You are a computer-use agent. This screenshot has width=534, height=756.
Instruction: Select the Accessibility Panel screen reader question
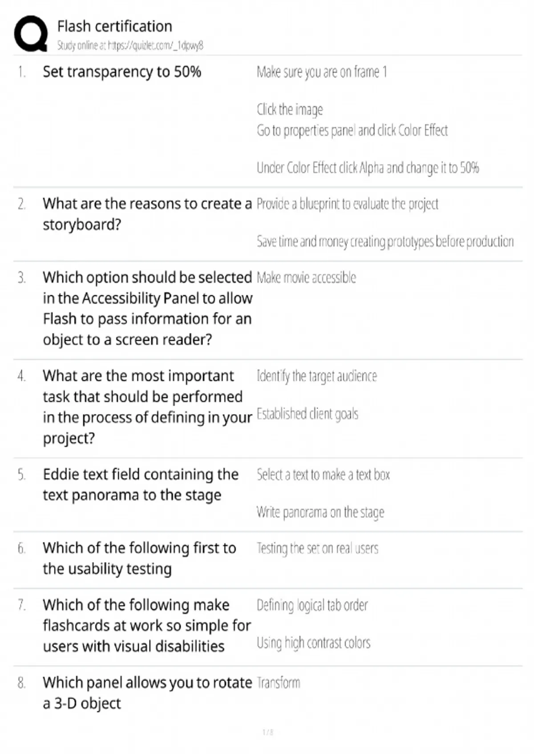[147, 308]
